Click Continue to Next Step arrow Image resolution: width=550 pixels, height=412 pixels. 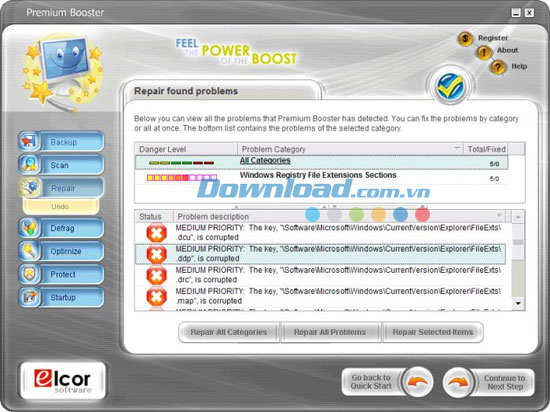click(x=459, y=382)
